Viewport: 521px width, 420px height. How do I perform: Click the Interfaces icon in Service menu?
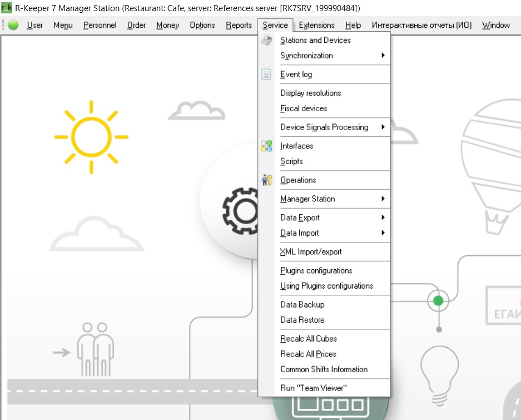pyautogui.click(x=266, y=146)
